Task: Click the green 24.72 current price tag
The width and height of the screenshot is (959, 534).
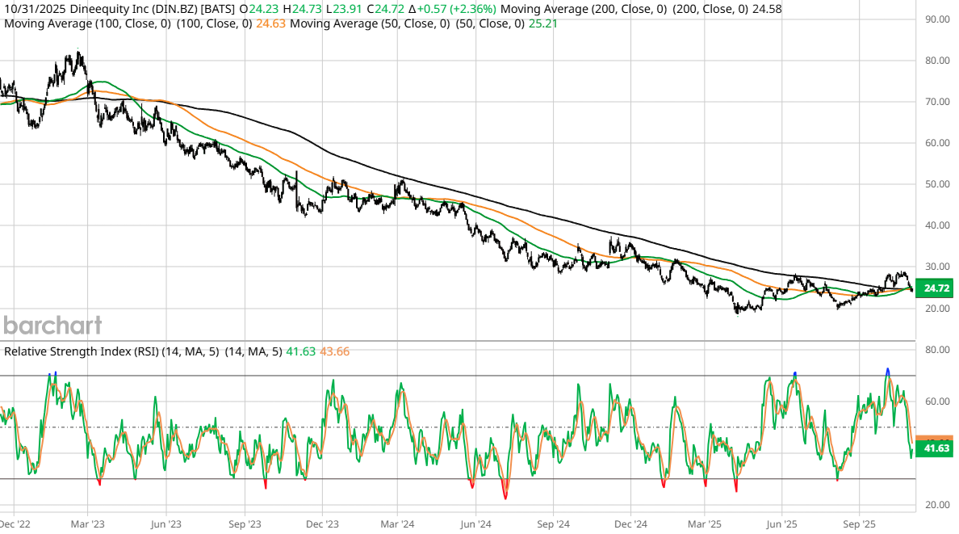Action: [x=936, y=289]
